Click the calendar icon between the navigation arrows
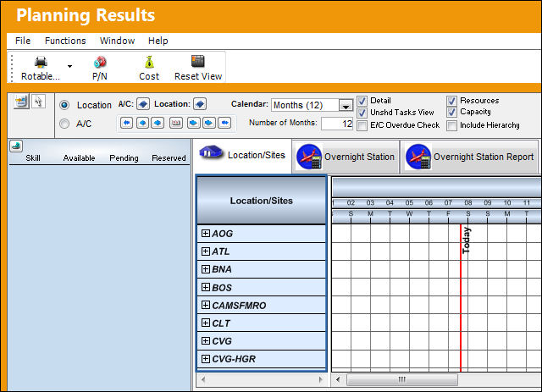Viewport: 542px width, 392px height. pos(176,123)
